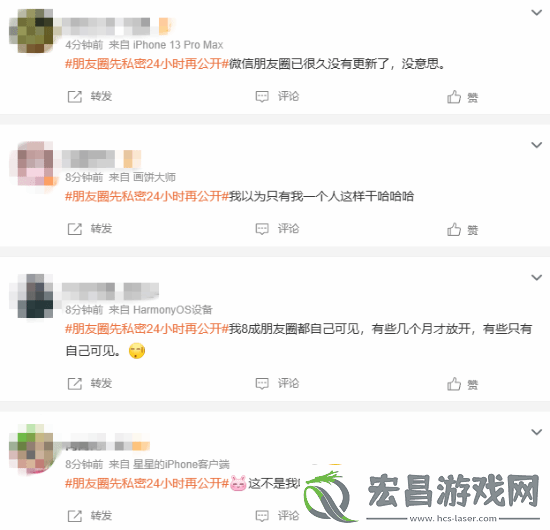Comment on the 这不是我 post
The height and width of the screenshot is (530, 550).
pos(277,516)
